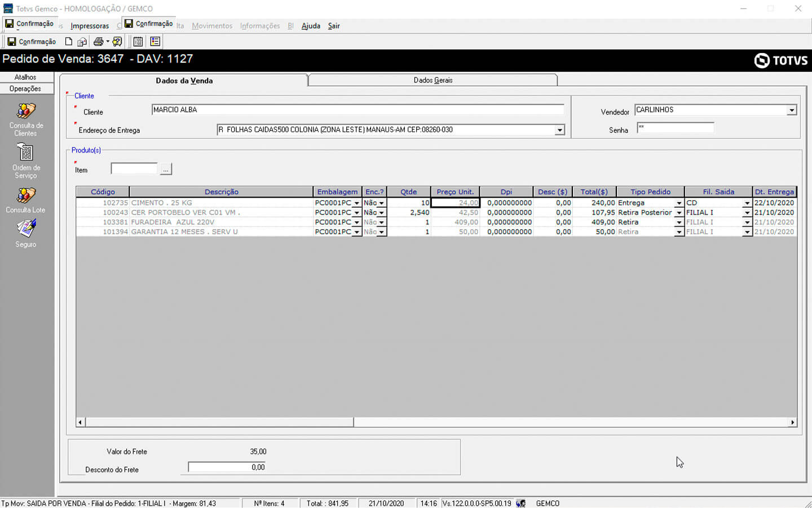Click the printer icon in toolbar

[x=98, y=42]
